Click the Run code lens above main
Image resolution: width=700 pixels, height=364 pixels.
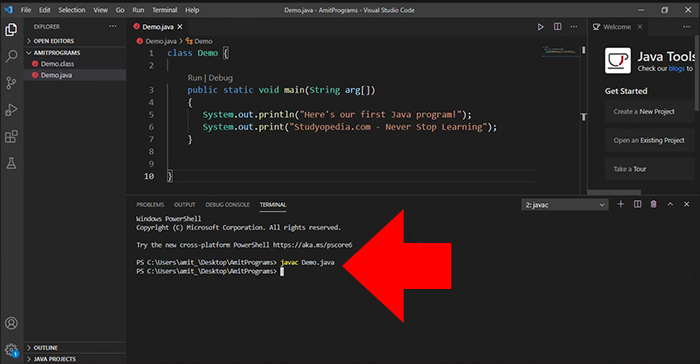[x=195, y=78]
